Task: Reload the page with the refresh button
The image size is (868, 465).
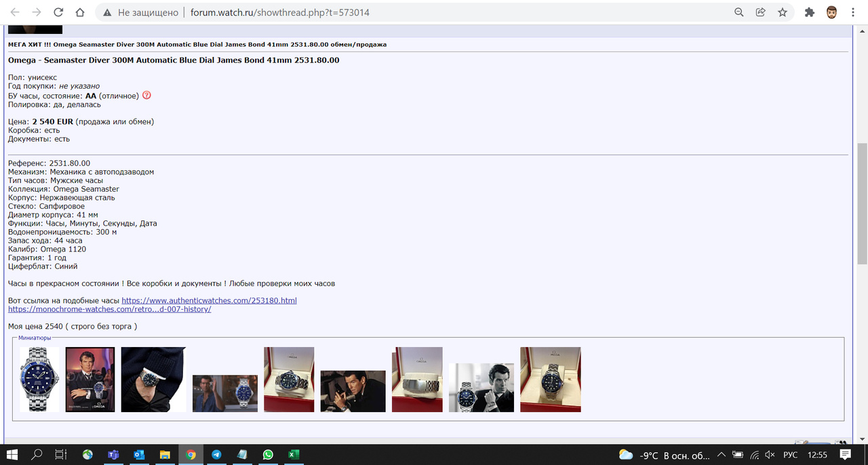Action: 58,12
